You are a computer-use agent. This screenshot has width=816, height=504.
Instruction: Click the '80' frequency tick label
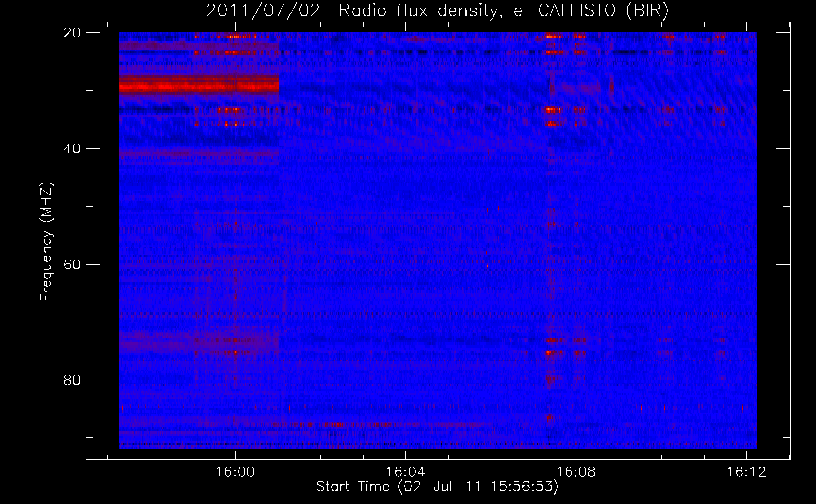[x=72, y=380]
